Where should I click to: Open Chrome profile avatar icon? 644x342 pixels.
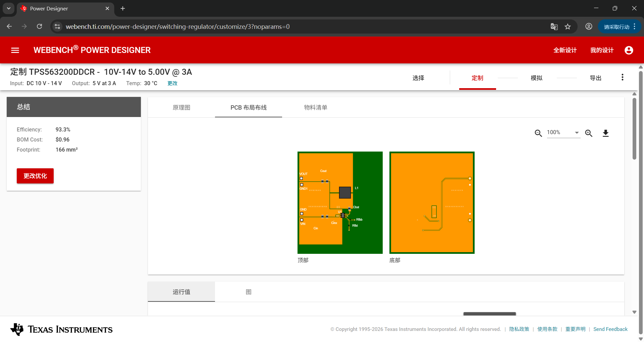[x=589, y=26]
